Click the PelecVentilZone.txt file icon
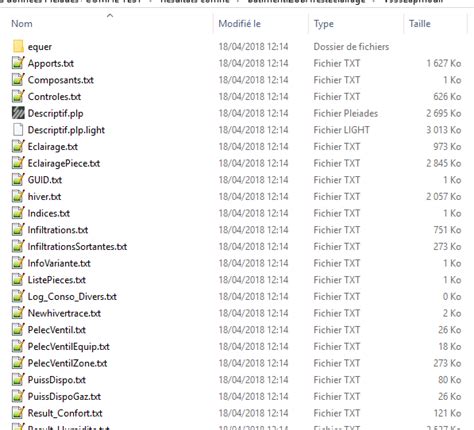 point(18,363)
